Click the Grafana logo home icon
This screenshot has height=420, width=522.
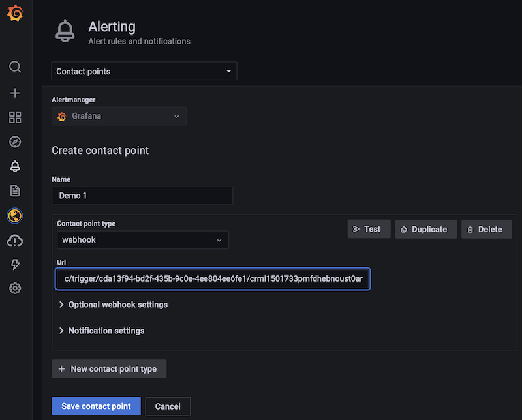coord(15,13)
